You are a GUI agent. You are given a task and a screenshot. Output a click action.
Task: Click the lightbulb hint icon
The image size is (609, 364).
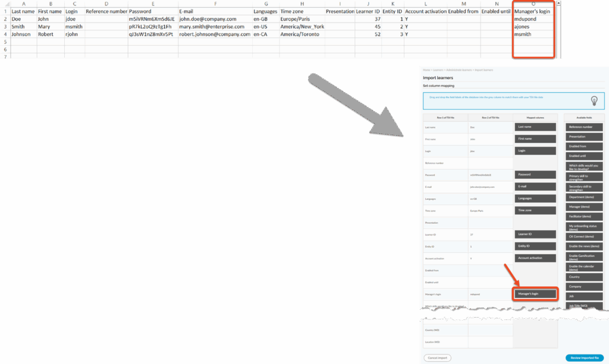(x=593, y=101)
